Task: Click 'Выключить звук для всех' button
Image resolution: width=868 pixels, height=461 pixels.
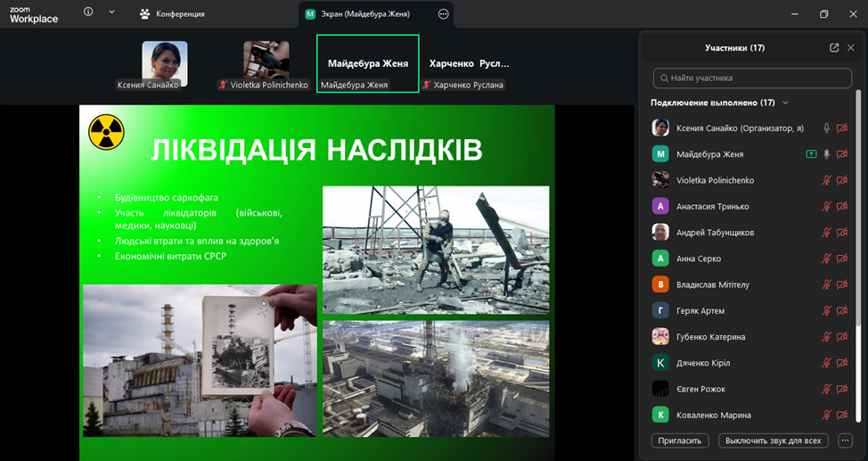Action: click(775, 440)
